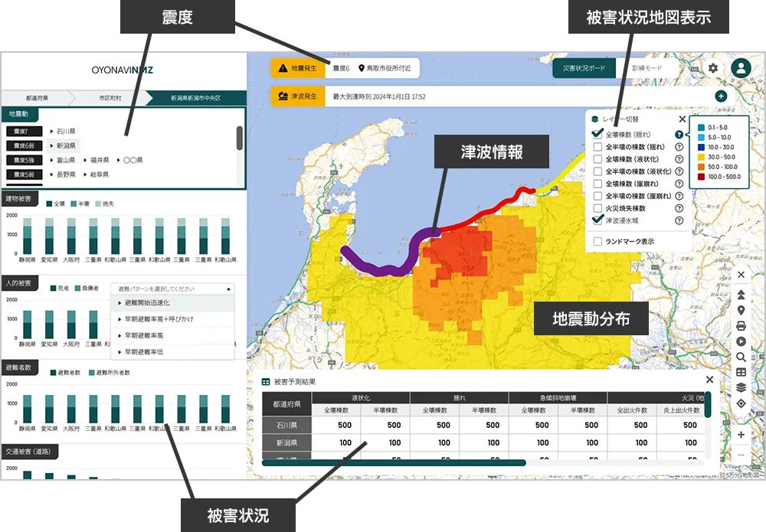Viewport: 766px width, 532px height.
Task: Click the double up-arrow collapse icon
Action: pyautogui.click(x=741, y=294)
